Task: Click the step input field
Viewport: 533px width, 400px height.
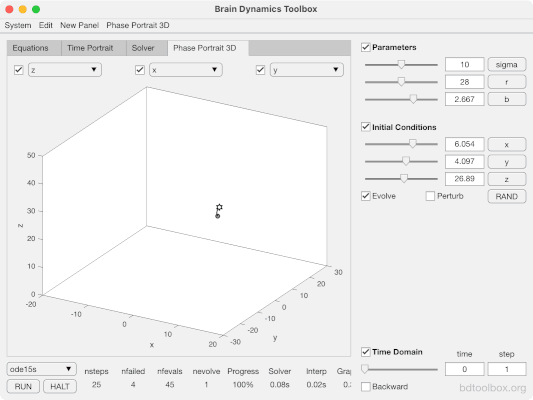Action: [506, 369]
